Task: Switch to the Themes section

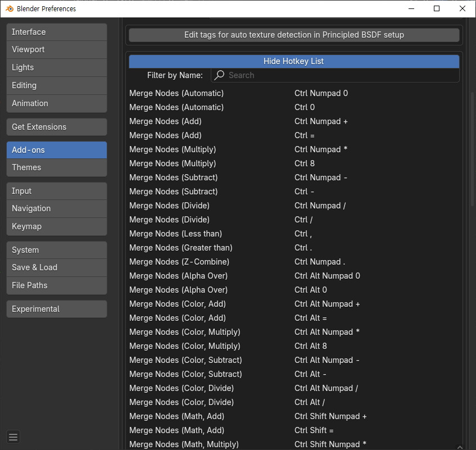Action: (57, 167)
